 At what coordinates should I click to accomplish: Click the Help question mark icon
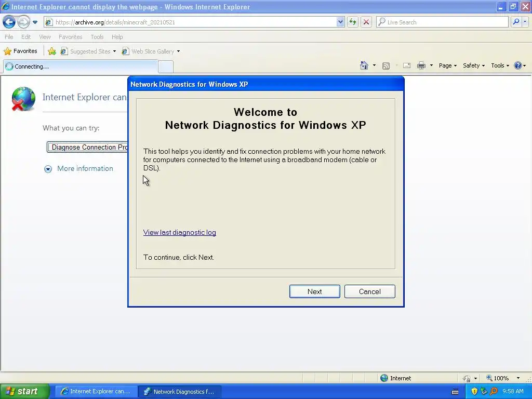518,65
